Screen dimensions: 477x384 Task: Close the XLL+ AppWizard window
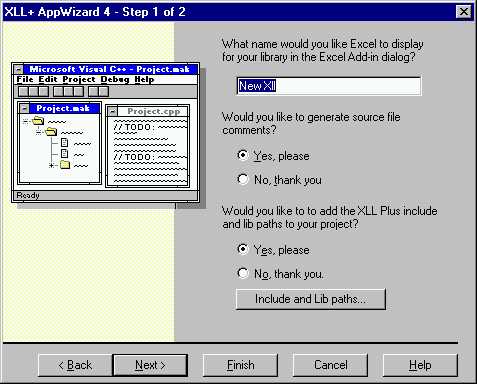tap(463, 12)
